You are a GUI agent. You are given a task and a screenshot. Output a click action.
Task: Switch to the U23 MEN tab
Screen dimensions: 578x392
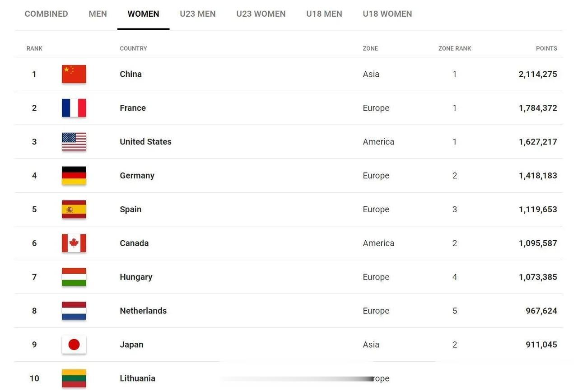click(198, 14)
